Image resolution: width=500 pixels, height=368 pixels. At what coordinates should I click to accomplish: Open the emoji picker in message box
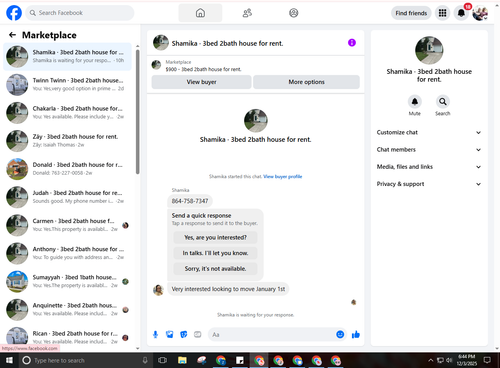point(340,334)
